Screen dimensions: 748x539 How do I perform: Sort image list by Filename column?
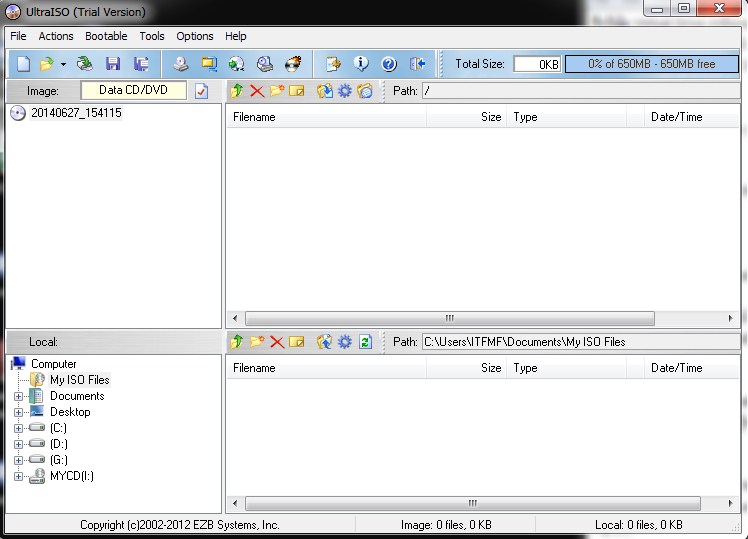pos(326,117)
